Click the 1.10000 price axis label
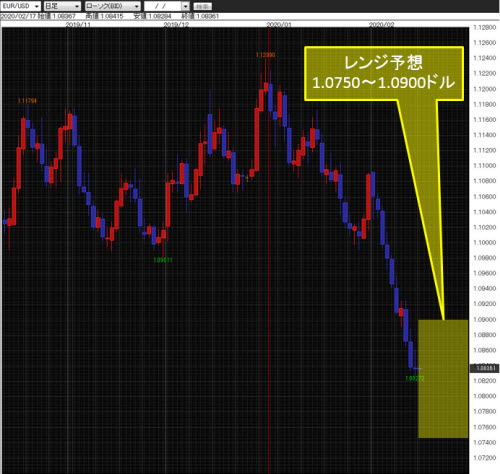This screenshot has width=500, height=474. 485,243
